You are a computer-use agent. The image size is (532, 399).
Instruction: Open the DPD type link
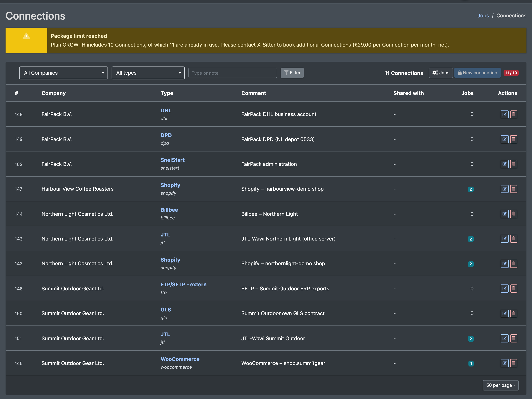pos(166,135)
